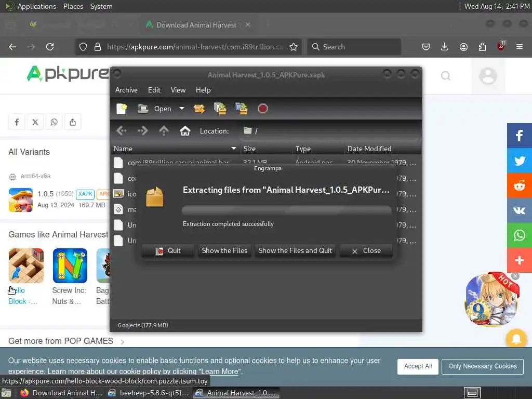532x399 pixels.
Task: Open Screw Inc: Nuts game thumbnail
Action: coord(70,265)
